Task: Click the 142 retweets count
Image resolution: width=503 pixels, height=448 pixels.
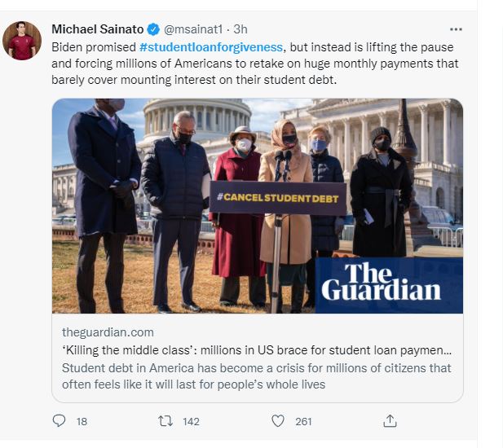Action: [x=191, y=421]
